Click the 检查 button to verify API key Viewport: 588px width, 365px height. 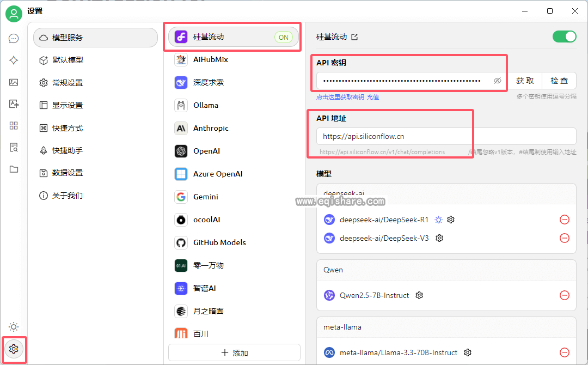pyautogui.click(x=559, y=80)
